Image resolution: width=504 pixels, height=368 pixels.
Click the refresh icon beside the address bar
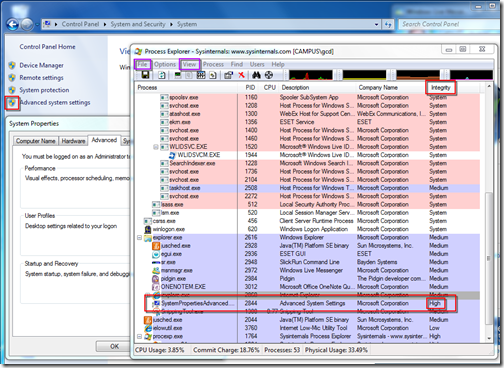pos(388,24)
